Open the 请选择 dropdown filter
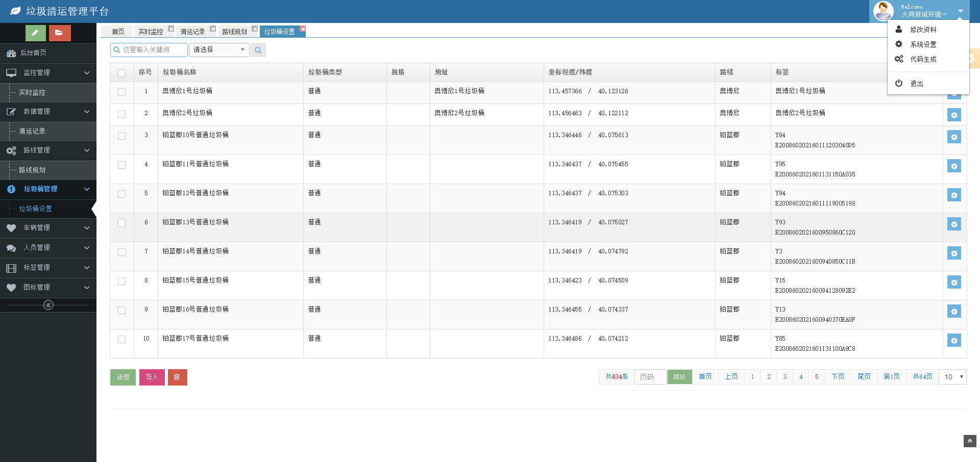The image size is (980, 462). [x=219, y=50]
